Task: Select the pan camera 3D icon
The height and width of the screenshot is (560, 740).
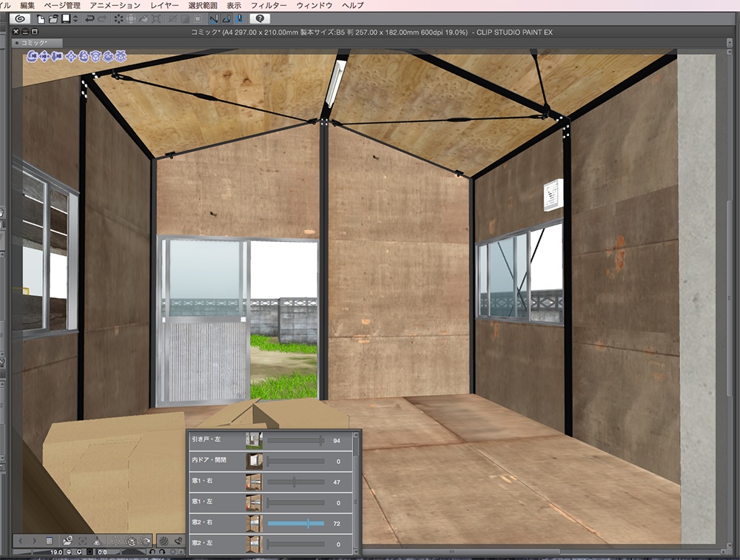Action: click(44, 57)
